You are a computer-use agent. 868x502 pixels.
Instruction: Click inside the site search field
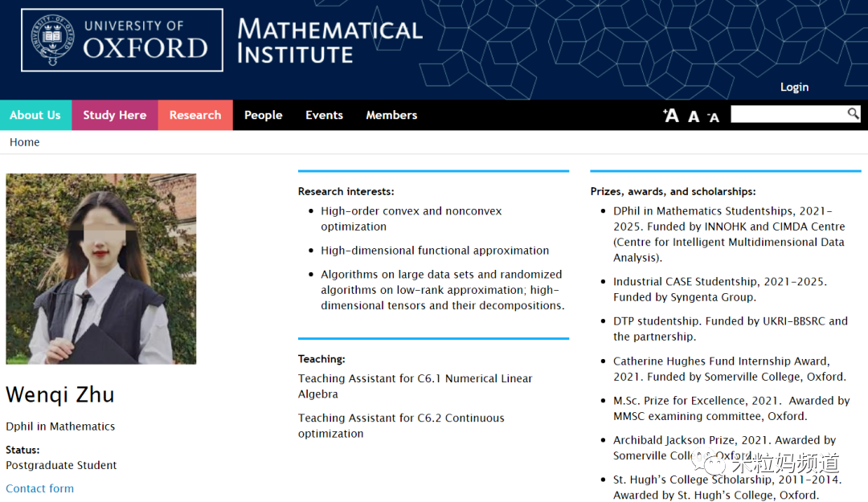point(789,114)
